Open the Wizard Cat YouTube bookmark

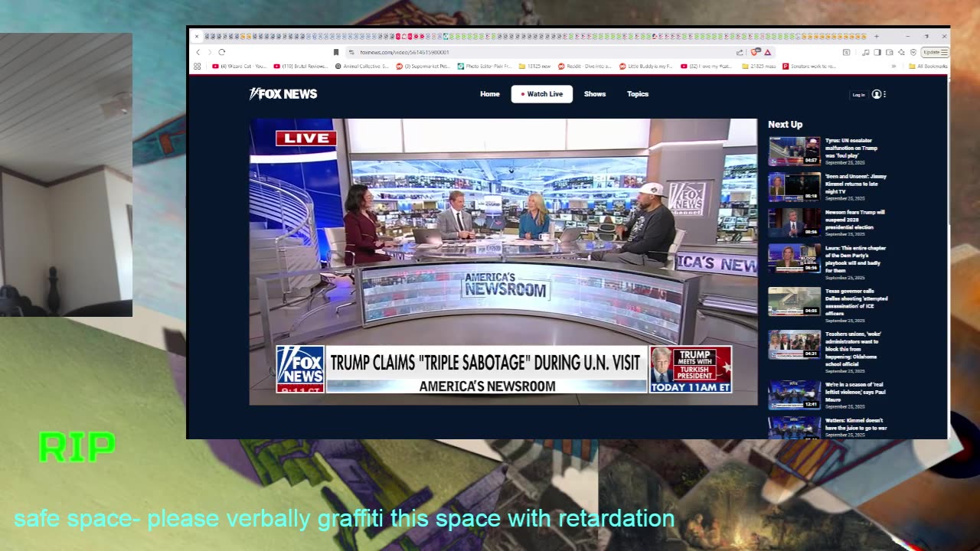(x=239, y=67)
